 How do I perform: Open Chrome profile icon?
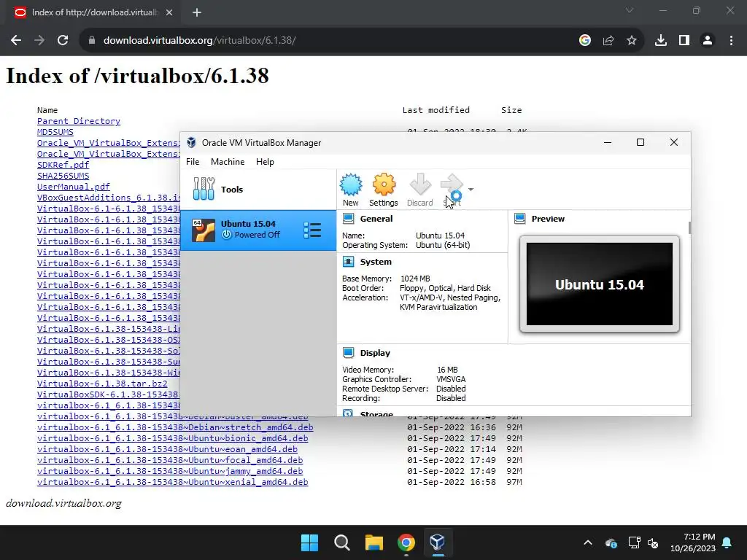click(x=708, y=41)
